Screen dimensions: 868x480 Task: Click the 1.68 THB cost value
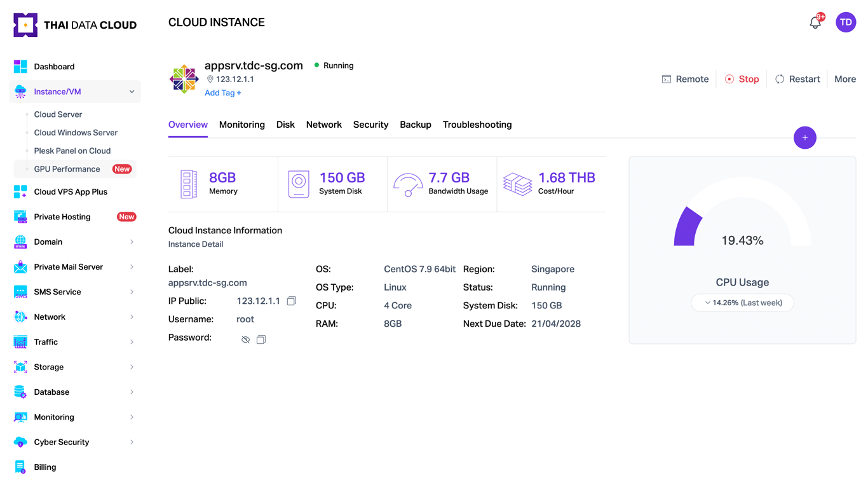567,177
